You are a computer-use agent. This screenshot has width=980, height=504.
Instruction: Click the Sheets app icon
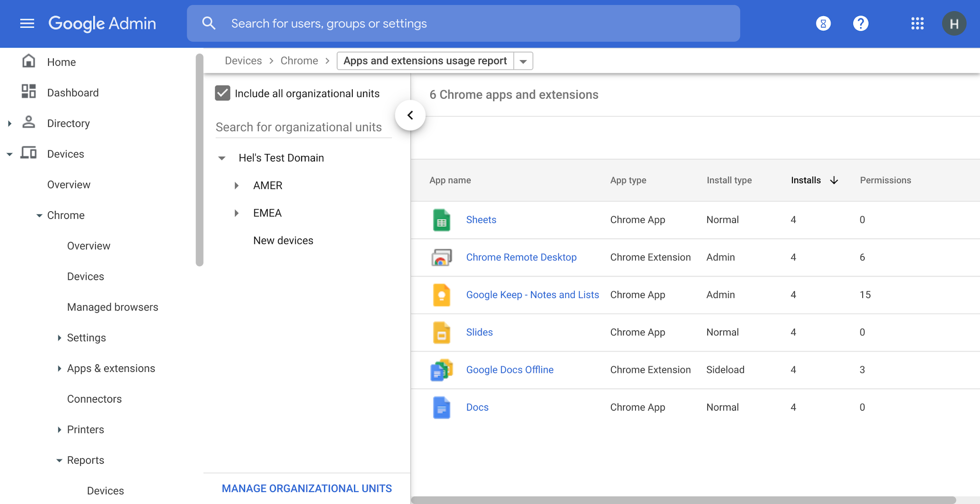pos(441,220)
